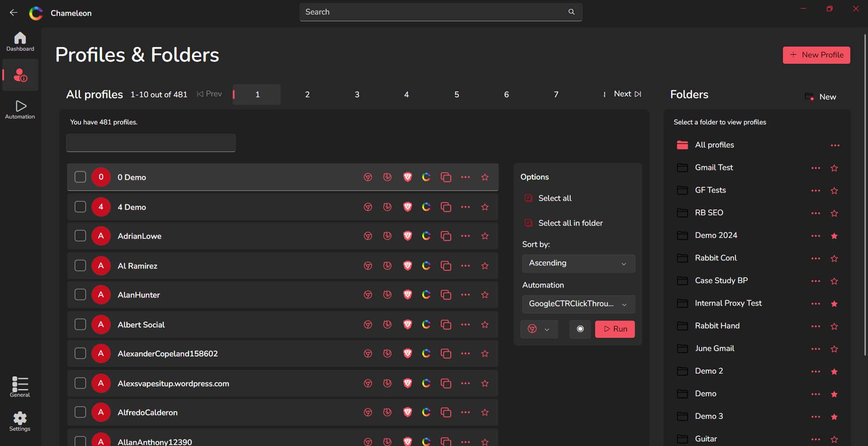The width and height of the screenshot is (868, 446).
Task: Go to page 5
Action: (x=456, y=94)
